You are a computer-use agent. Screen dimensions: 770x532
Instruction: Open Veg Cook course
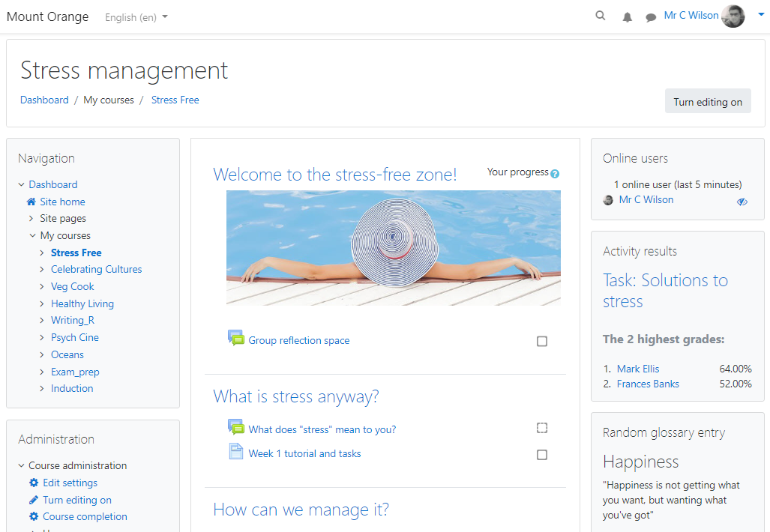click(72, 287)
